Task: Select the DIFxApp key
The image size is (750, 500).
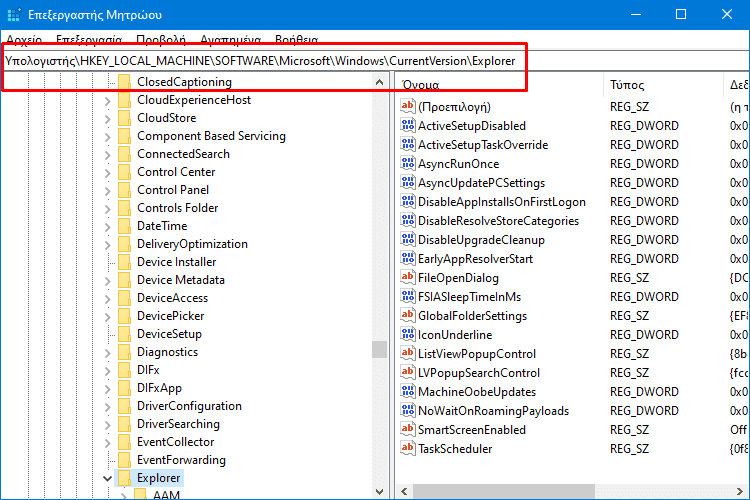Action: (159, 388)
